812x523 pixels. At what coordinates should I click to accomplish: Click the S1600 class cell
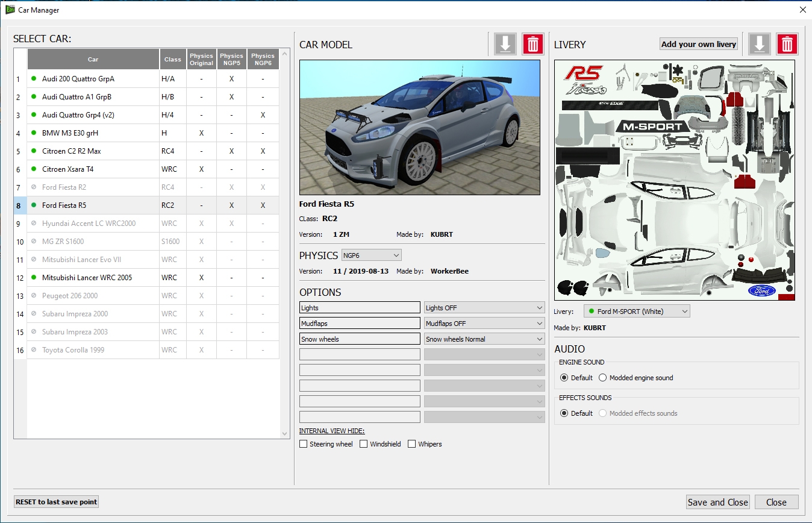(173, 242)
